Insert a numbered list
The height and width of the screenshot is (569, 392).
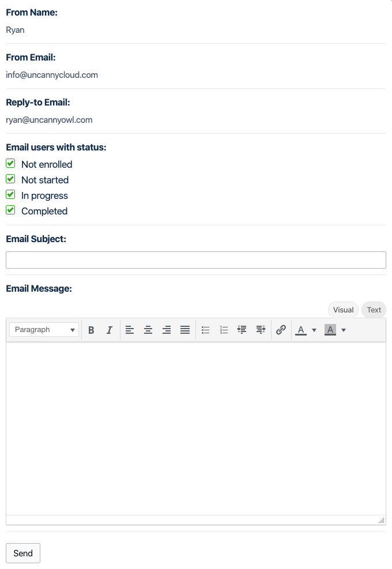[x=224, y=330]
